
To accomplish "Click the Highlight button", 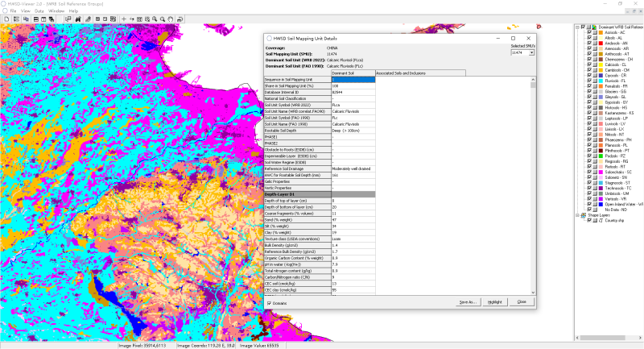I will coord(494,301).
